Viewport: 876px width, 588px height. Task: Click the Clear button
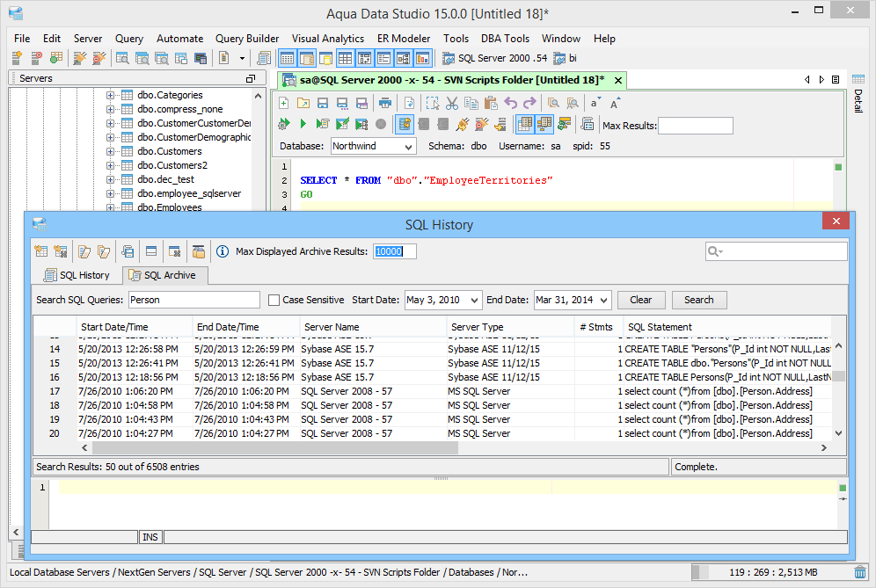click(641, 300)
